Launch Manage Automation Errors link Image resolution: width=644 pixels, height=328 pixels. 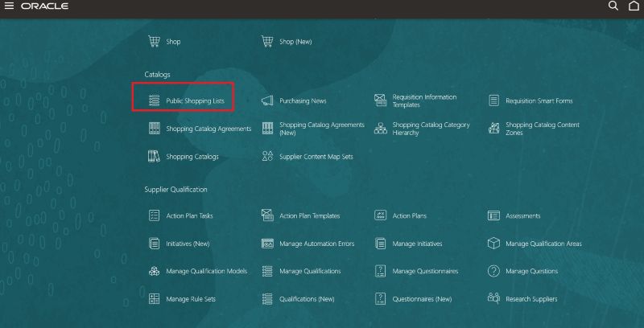point(316,244)
